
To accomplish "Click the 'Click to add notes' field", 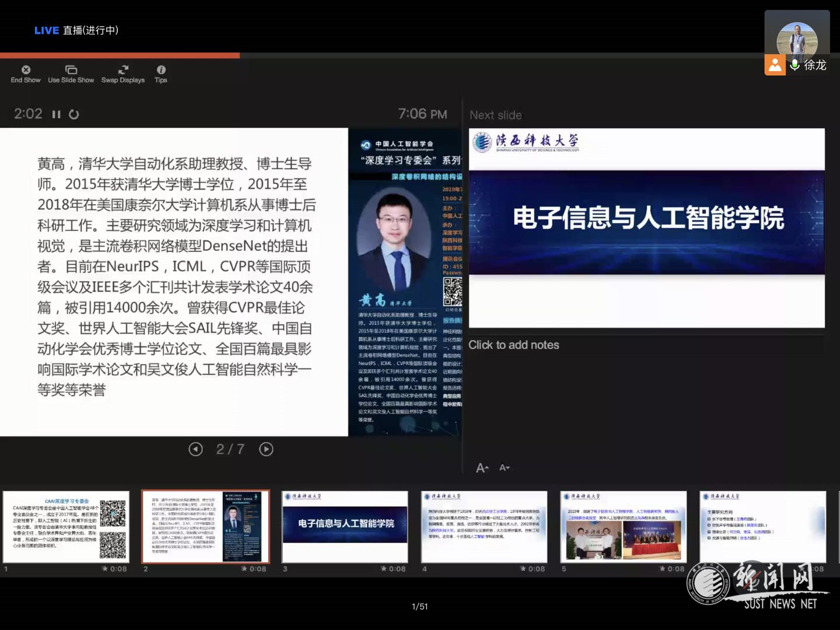I will (x=514, y=345).
